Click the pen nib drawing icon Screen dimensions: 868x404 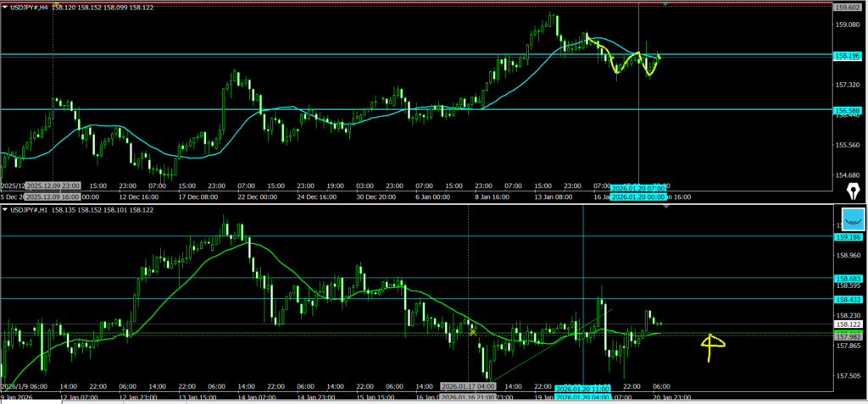[849, 191]
